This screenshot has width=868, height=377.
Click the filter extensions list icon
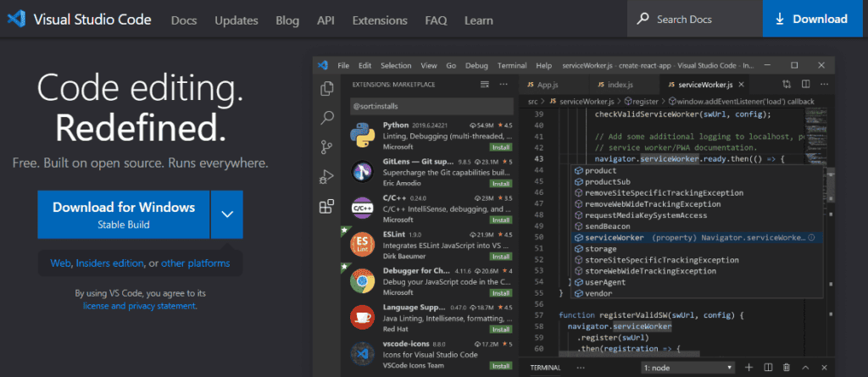pyautogui.click(x=484, y=85)
